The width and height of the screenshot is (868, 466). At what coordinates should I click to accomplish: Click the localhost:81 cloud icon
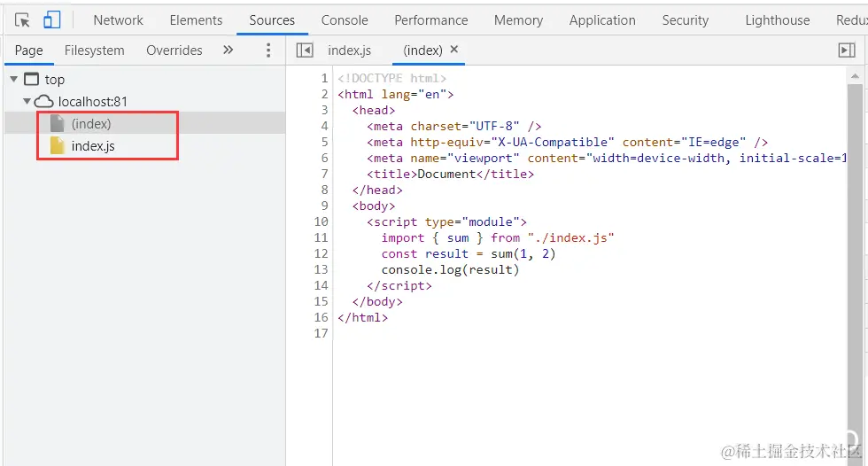44,102
